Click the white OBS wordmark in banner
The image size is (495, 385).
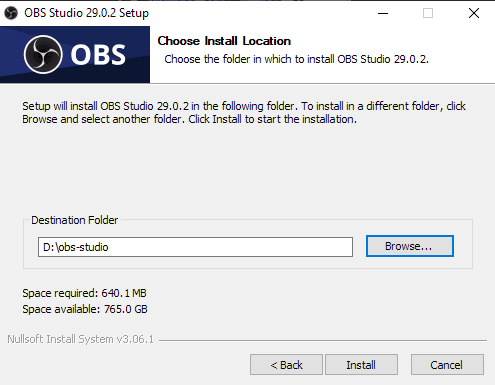(x=98, y=55)
